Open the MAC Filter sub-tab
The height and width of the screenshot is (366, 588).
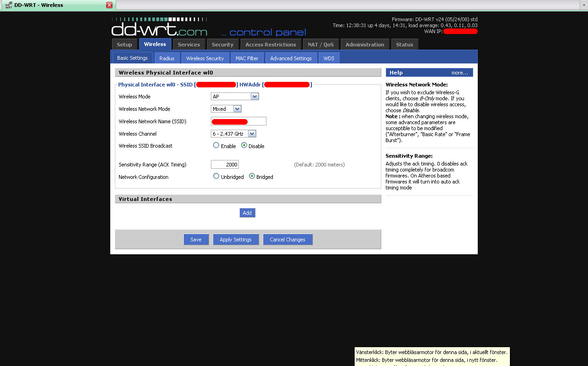[247, 58]
